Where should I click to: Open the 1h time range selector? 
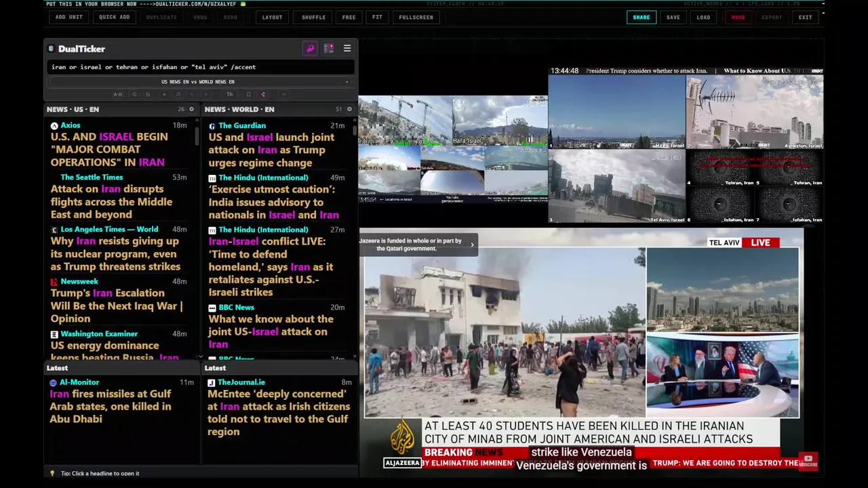point(229,95)
